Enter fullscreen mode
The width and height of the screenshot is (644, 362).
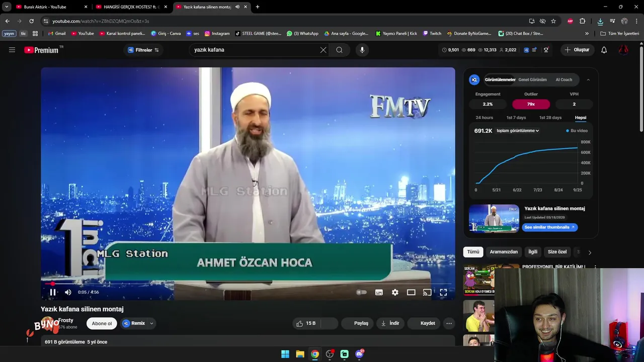(443, 292)
